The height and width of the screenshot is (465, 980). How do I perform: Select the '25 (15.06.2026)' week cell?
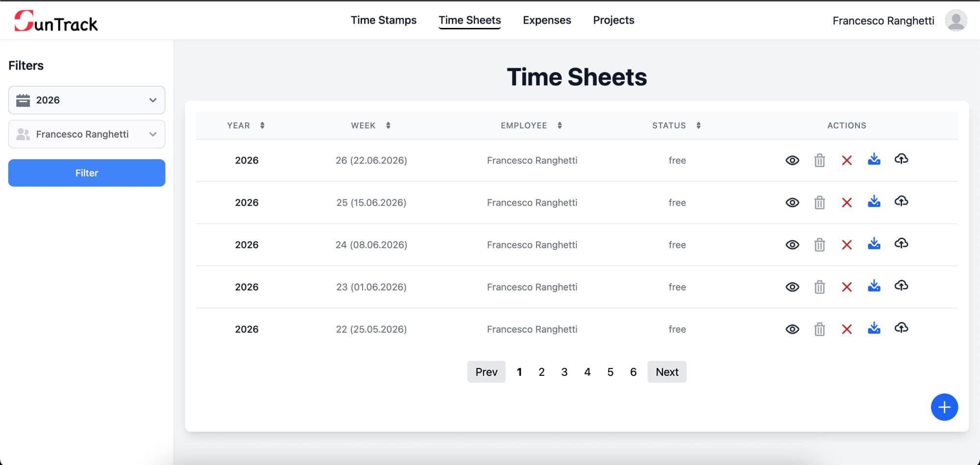pyautogui.click(x=371, y=202)
